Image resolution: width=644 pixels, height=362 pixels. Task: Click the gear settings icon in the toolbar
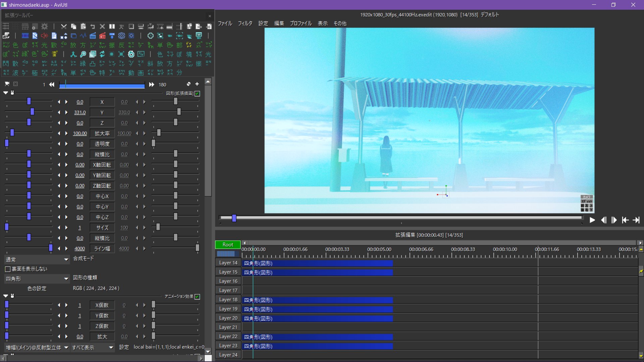(x=45, y=26)
